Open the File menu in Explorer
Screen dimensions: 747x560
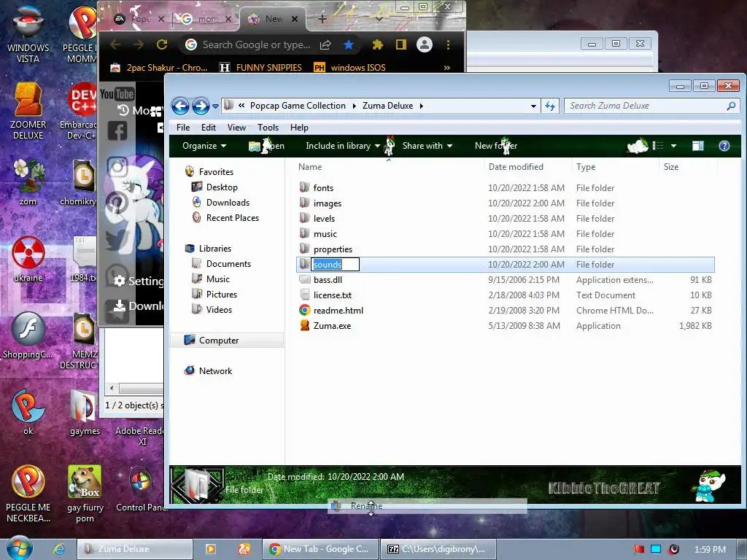point(183,128)
